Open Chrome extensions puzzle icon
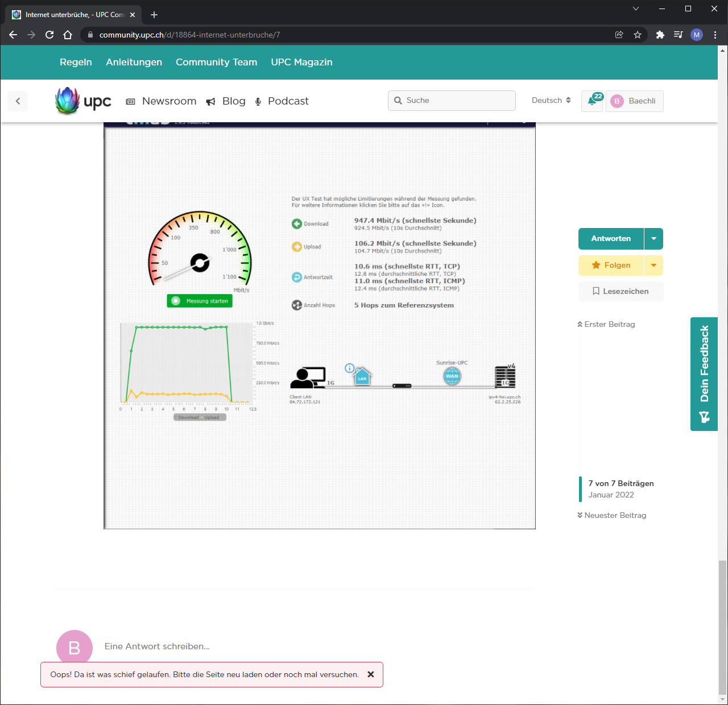The image size is (728, 705). 660,35
